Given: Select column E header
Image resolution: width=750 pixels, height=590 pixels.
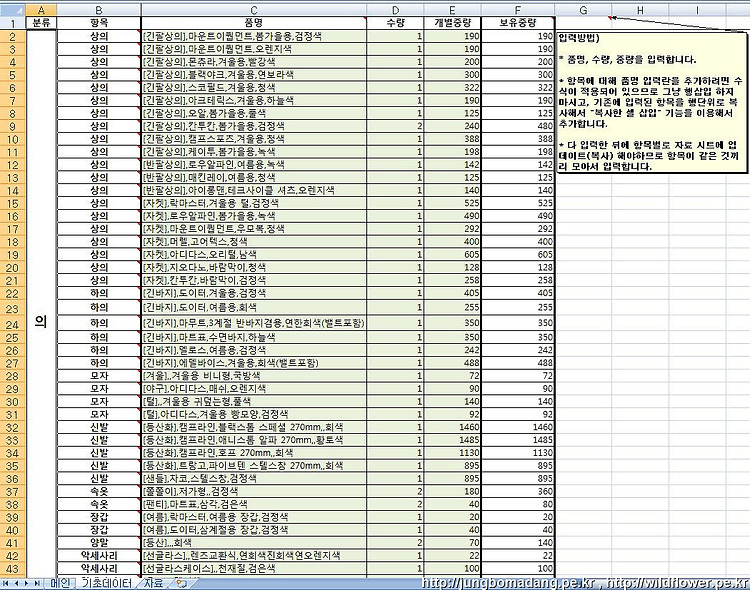Looking at the screenshot, I should 452,10.
